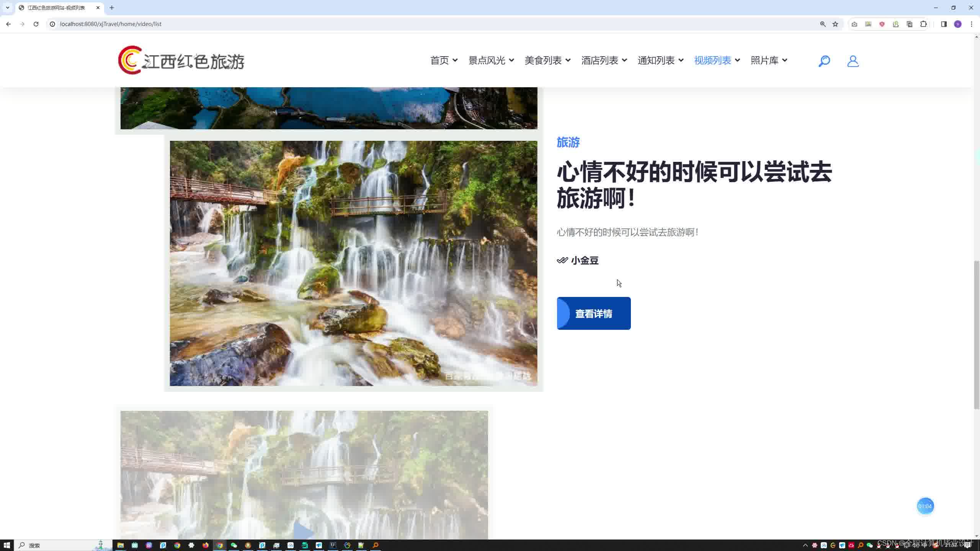The image size is (980, 551).
Task: Click the blue 01:04 floating timer bubble
Action: tap(925, 506)
